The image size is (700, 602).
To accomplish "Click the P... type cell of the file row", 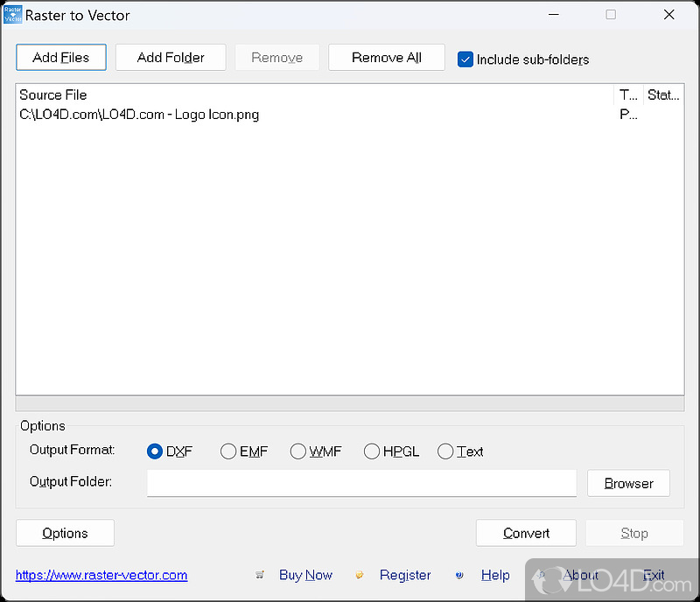I will (628, 115).
